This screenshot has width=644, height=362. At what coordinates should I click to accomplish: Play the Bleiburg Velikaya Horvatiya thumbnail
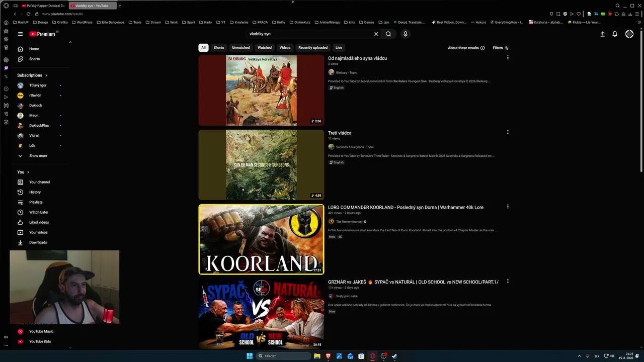261,90
